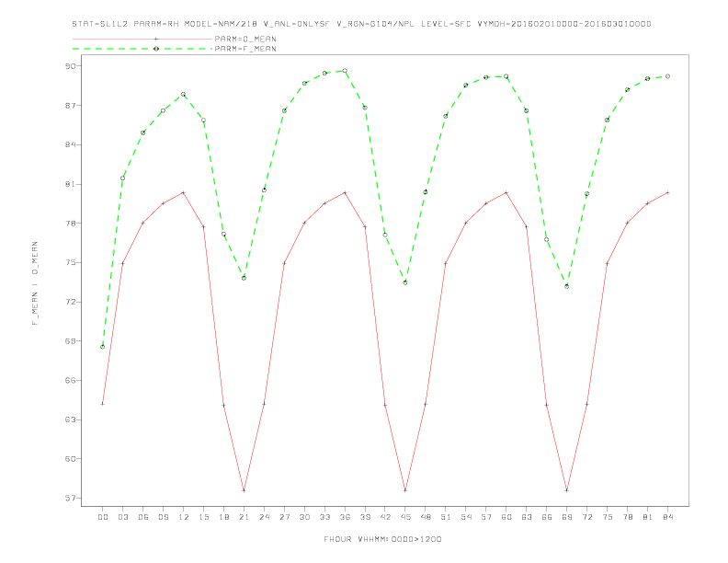
Task: Click the y-axis tick label 78
Action: (x=71, y=223)
